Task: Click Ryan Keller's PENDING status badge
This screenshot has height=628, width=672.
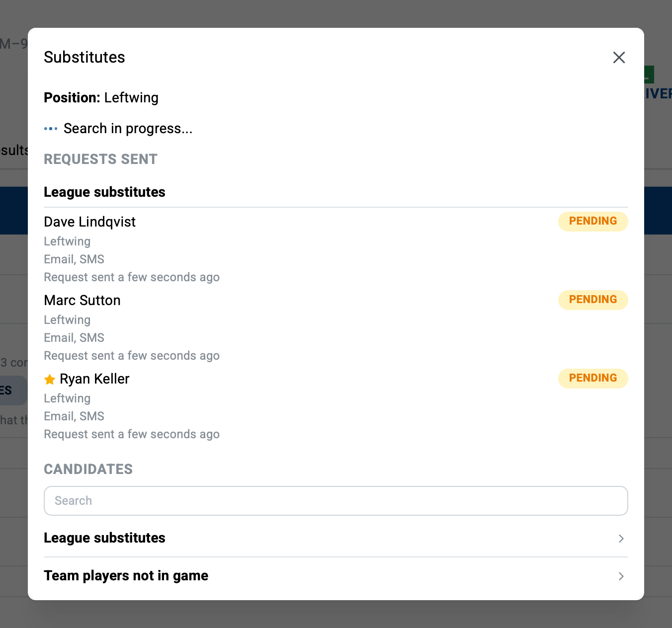Action: click(593, 379)
